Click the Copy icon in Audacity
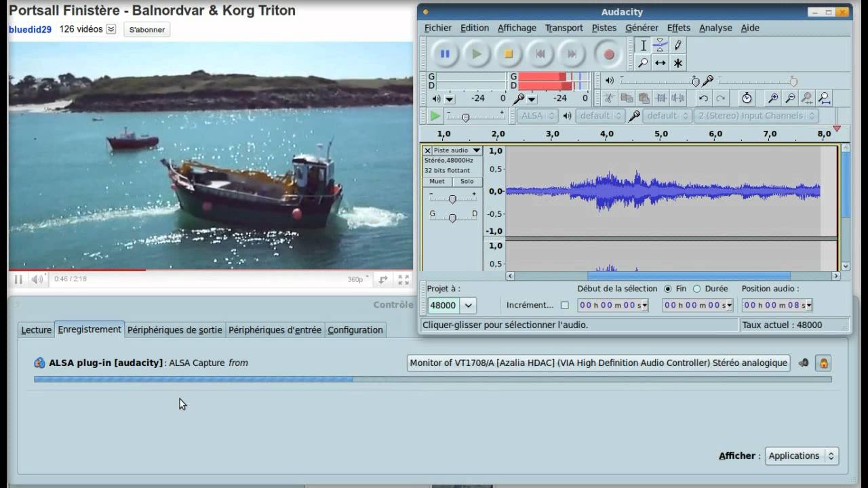 627,98
